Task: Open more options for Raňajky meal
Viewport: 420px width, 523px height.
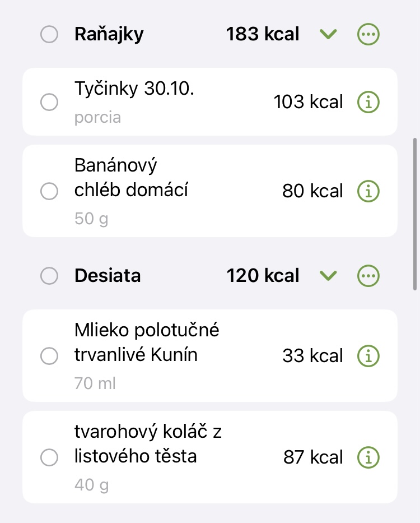Action: (368, 35)
